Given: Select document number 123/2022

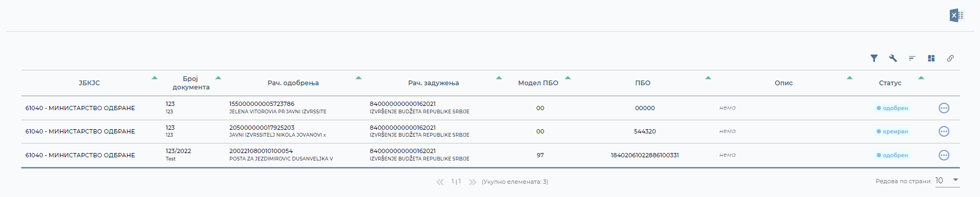Looking at the screenshot, I should click(x=179, y=151).
